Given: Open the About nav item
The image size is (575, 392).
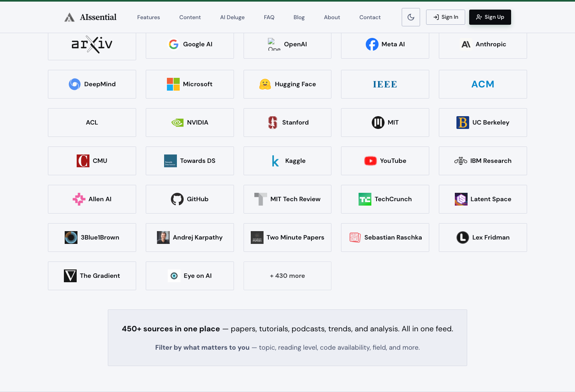Looking at the screenshot, I should pyautogui.click(x=332, y=17).
